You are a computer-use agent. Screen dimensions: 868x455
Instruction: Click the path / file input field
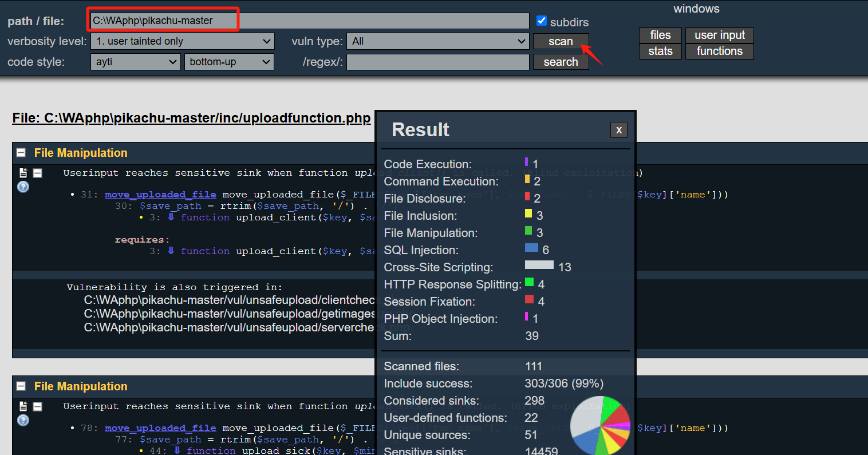(309, 21)
